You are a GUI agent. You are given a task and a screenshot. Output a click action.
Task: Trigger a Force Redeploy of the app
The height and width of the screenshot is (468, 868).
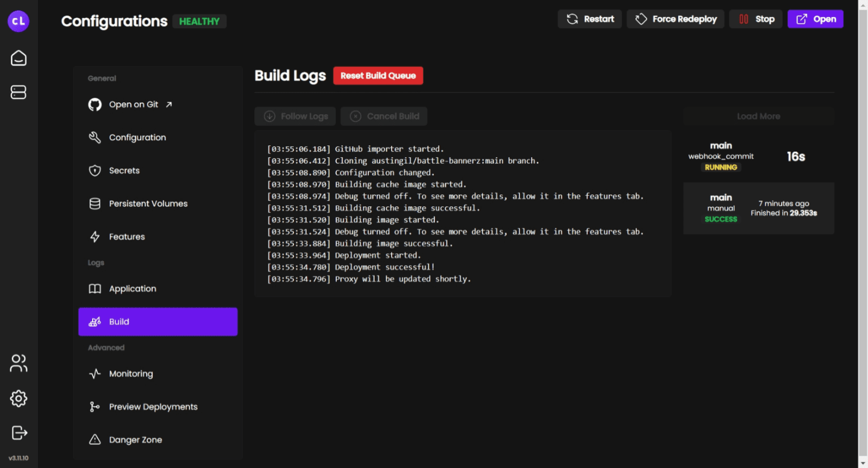click(675, 19)
